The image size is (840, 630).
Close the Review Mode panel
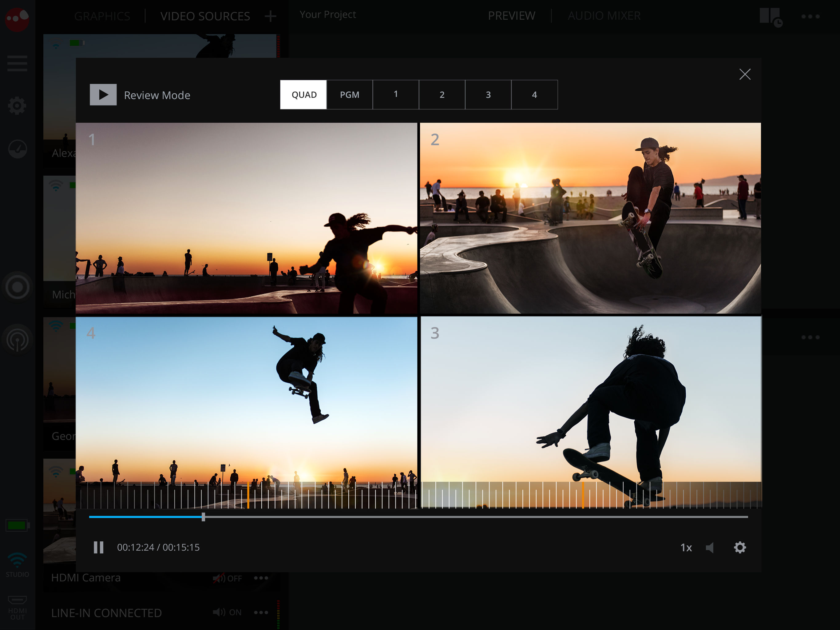coord(745,74)
